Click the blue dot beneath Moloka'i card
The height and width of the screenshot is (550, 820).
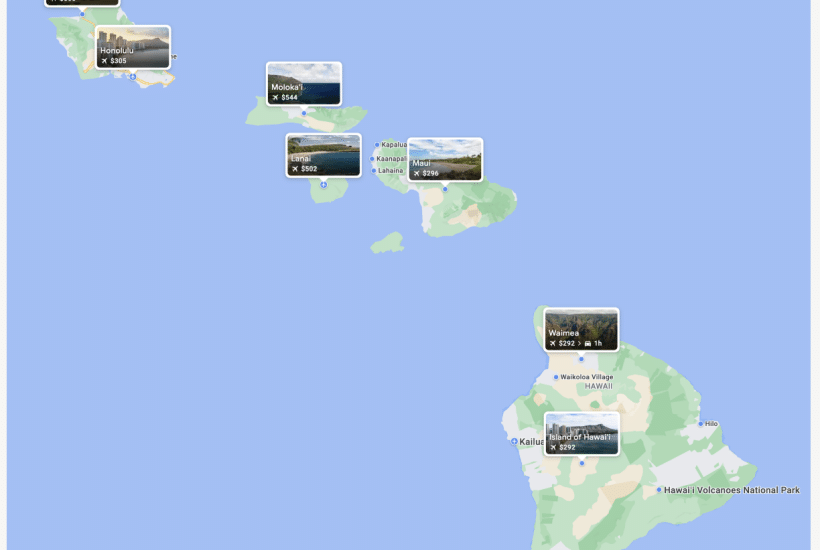tap(304, 113)
